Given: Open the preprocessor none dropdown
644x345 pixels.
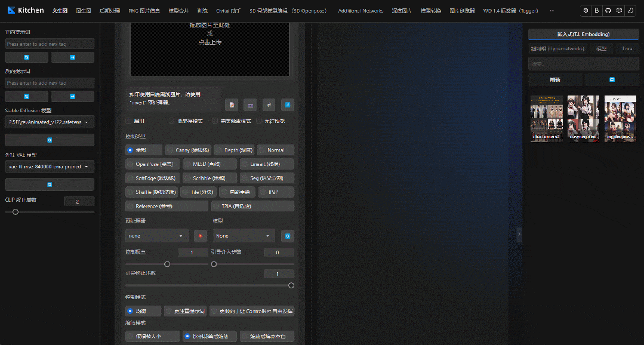Looking at the screenshot, I should 156,236.
